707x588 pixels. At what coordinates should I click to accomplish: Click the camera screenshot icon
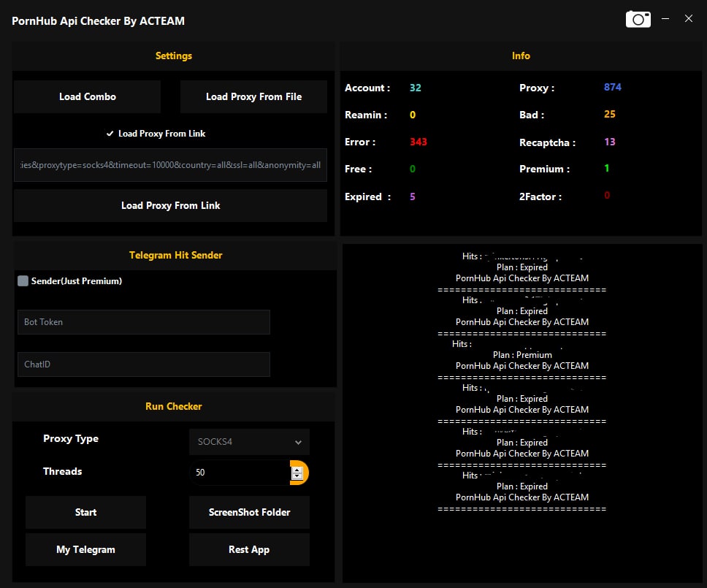coord(638,20)
